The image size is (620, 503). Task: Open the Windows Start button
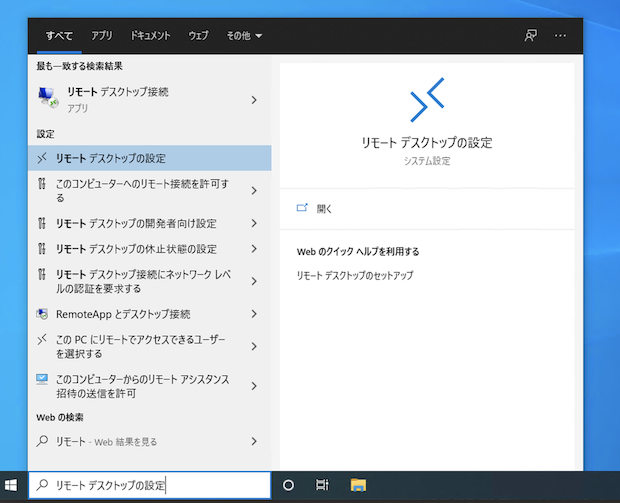[11, 485]
